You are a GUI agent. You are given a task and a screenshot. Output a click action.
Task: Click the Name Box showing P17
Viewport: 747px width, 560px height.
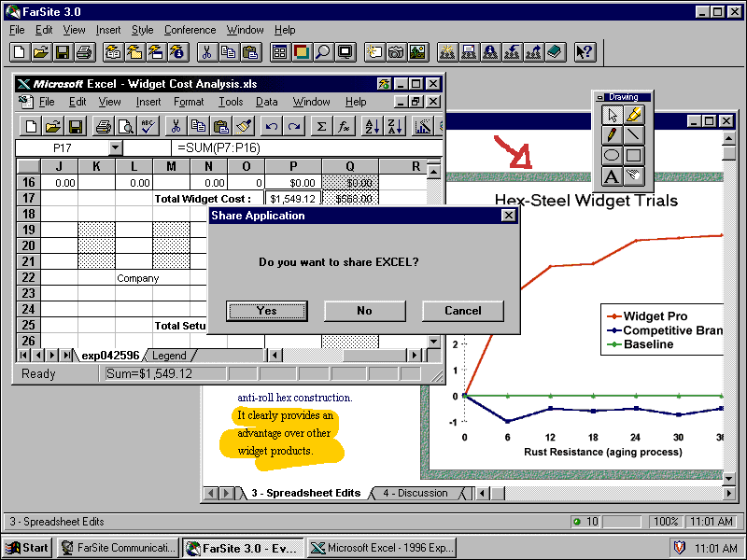pyautogui.click(x=63, y=148)
